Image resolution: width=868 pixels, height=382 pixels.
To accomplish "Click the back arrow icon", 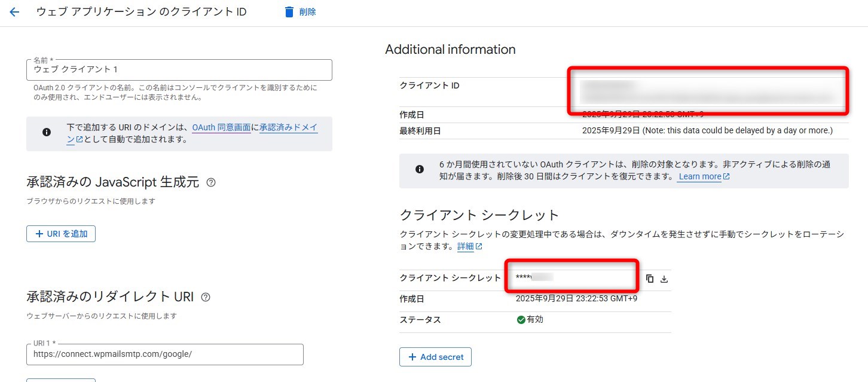I will [x=14, y=12].
